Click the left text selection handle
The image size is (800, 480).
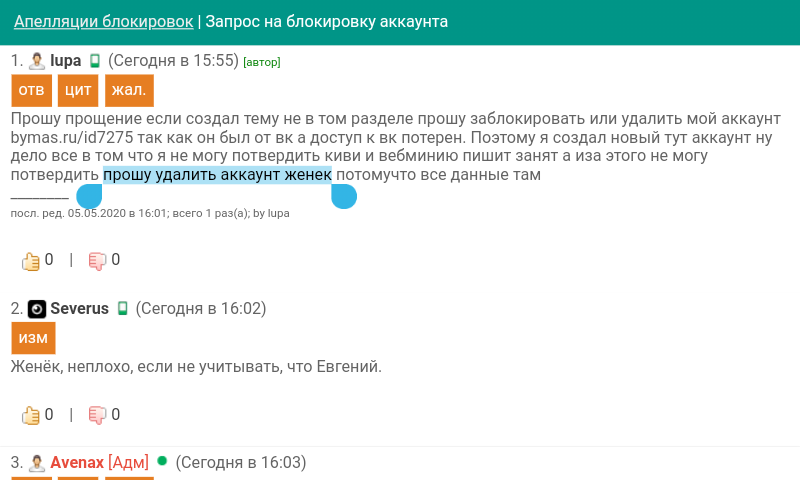coord(89,195)
